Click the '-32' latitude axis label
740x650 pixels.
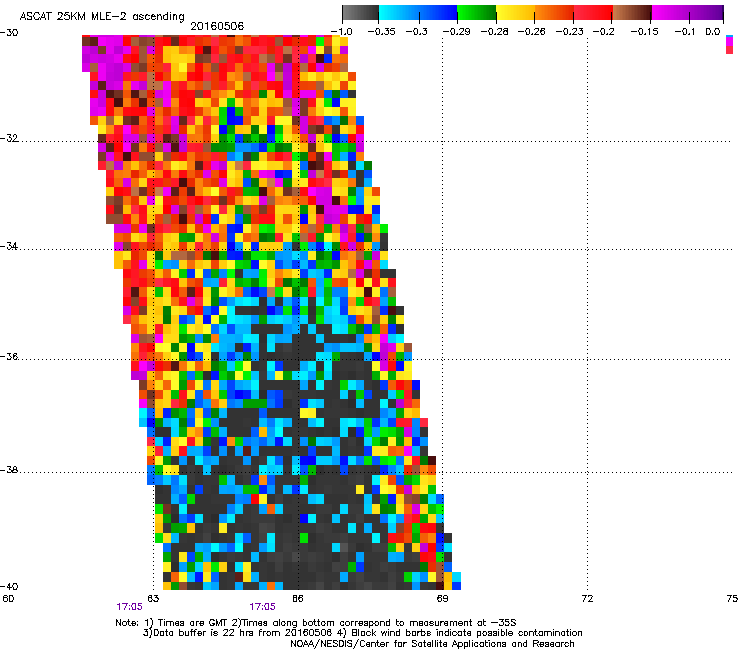pos(9,138)
